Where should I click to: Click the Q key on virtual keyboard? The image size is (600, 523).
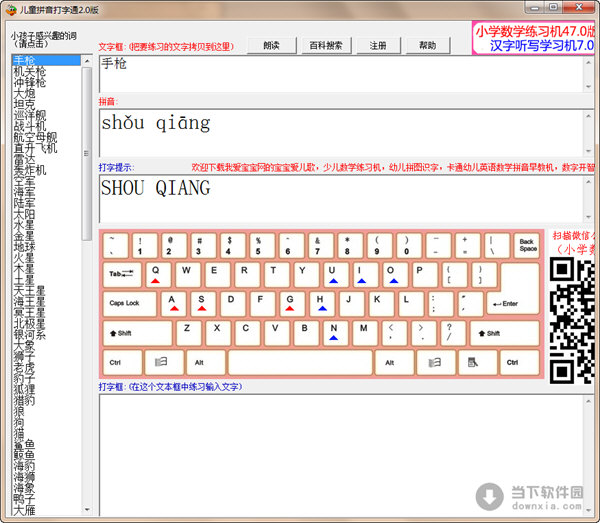point(158,275)
